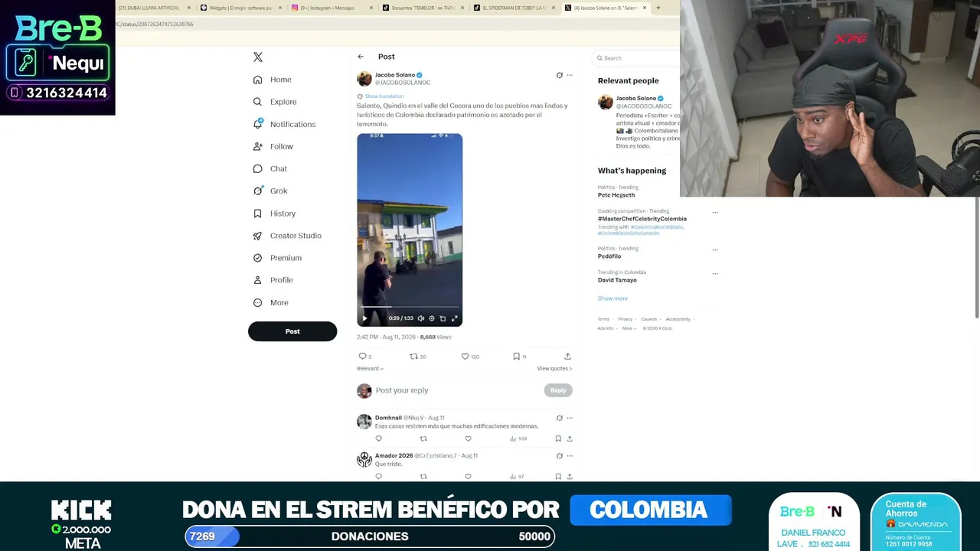
Task: Open Domhnall's profile avatar
Action: pos(364,422)
